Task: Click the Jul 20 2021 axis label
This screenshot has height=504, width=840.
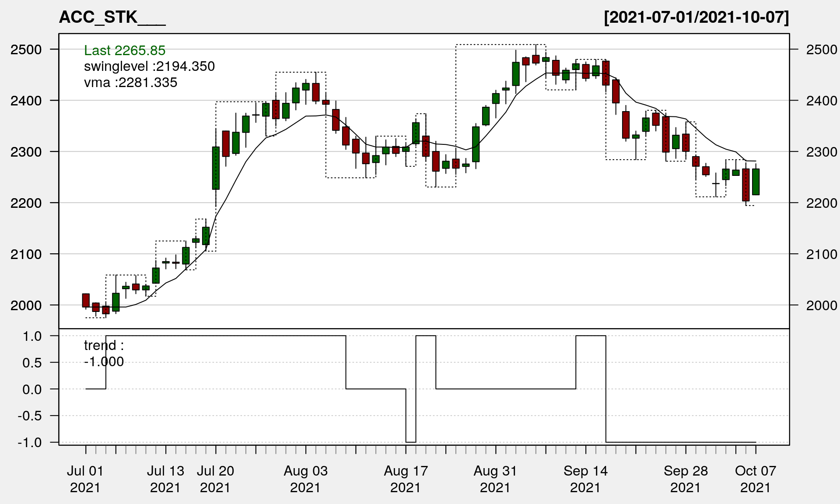Action: click(215, 479)
